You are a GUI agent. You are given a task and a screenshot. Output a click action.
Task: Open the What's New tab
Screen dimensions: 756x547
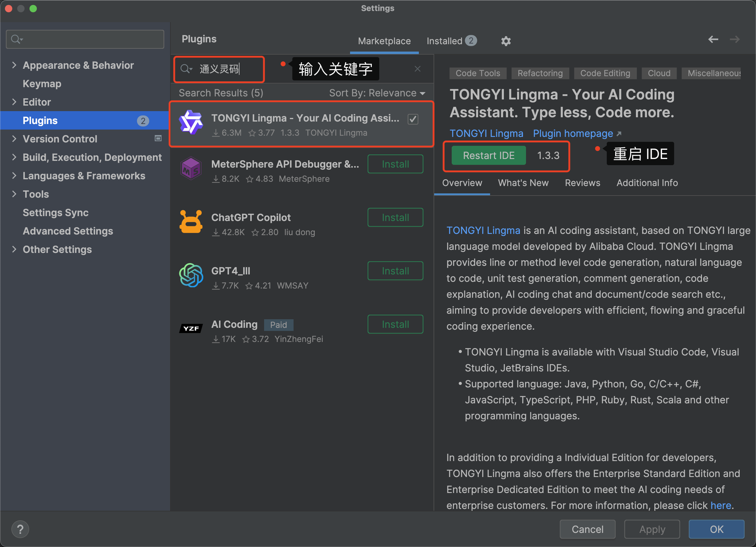523,183
